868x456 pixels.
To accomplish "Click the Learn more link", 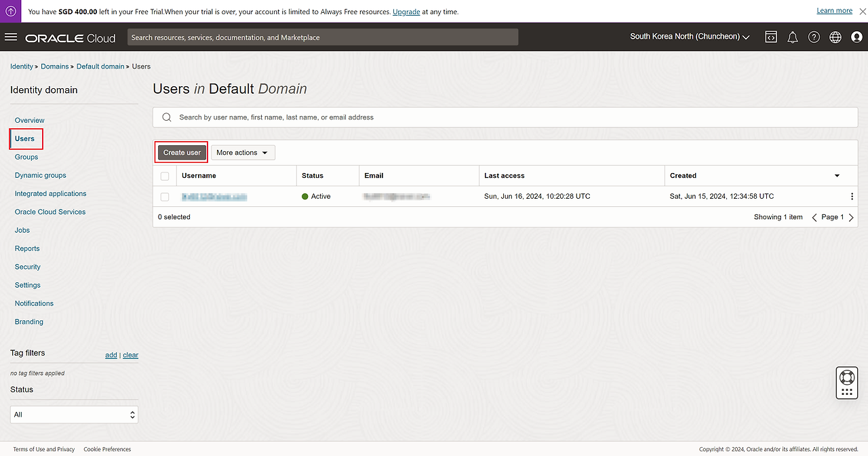I will [834, 11].
